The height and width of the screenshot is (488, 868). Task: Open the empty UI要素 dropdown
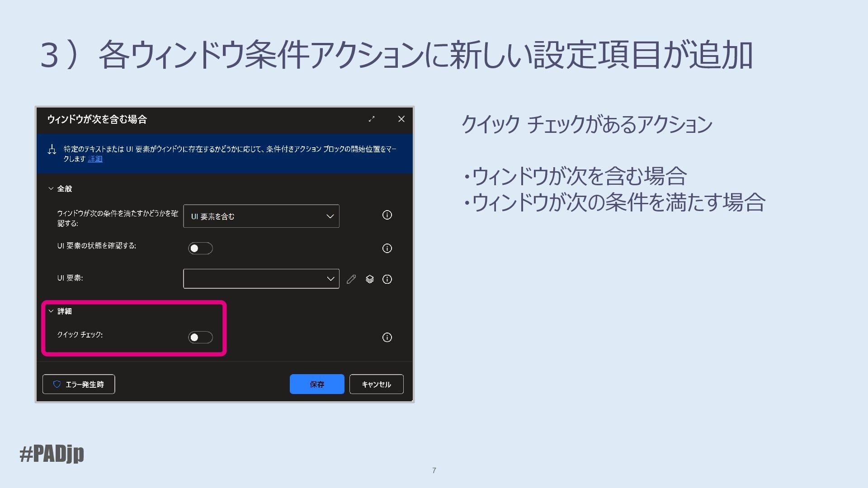[x=261, y=279]
